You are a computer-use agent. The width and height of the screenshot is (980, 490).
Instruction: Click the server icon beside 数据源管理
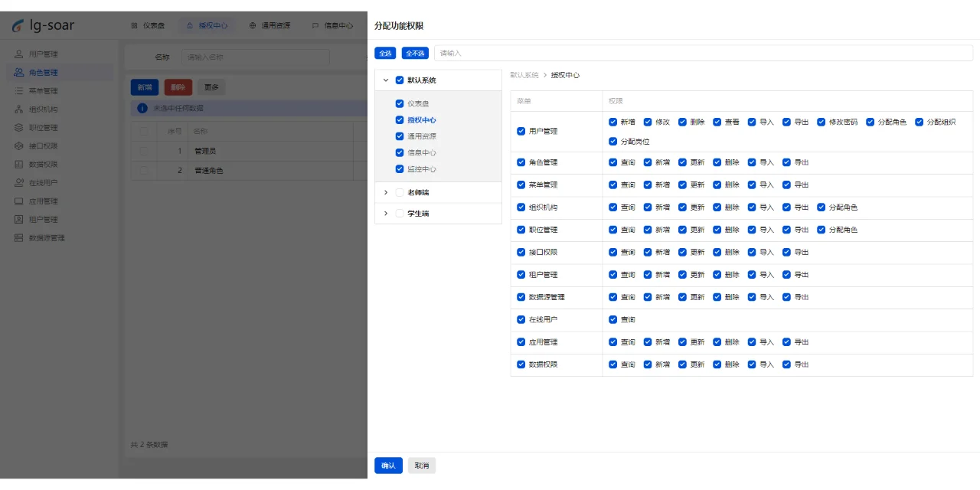(x=19, y=238)
